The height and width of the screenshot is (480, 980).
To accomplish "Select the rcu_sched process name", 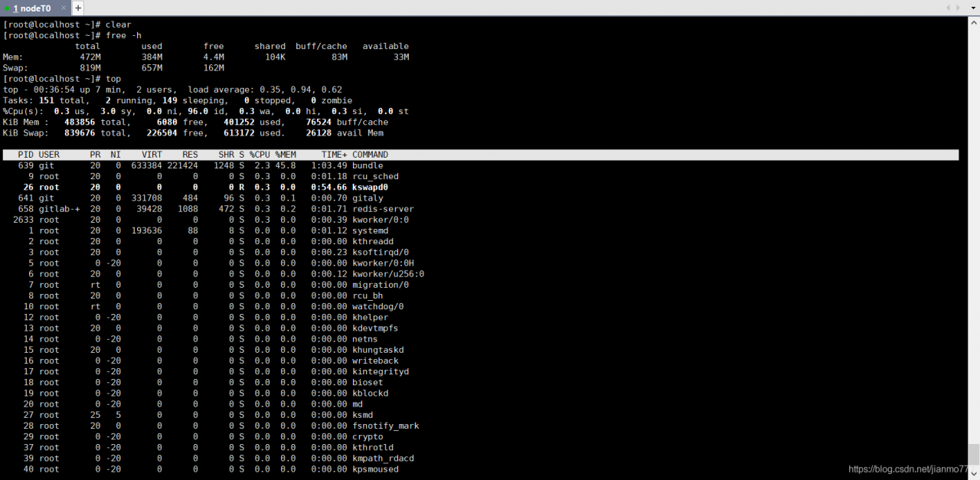I will [375, 176].
